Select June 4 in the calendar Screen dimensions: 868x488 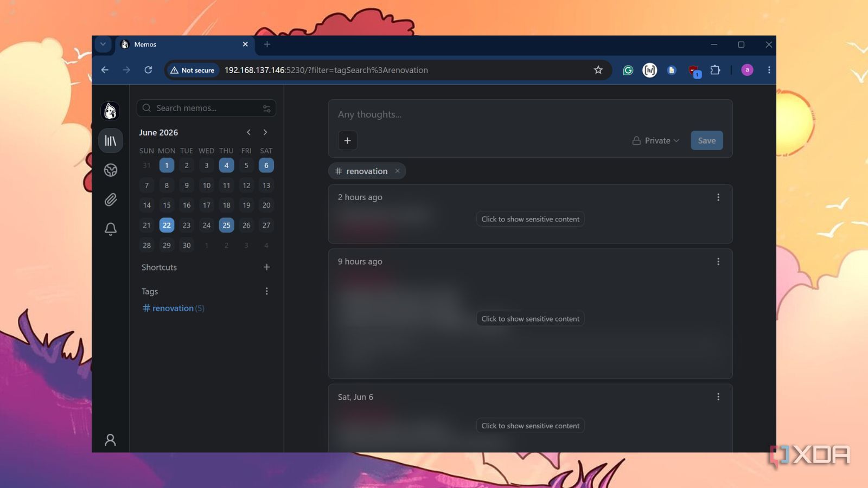[x=226, y=165]
